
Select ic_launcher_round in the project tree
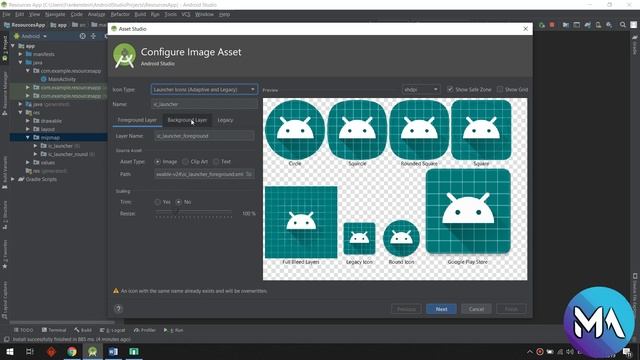67,154
